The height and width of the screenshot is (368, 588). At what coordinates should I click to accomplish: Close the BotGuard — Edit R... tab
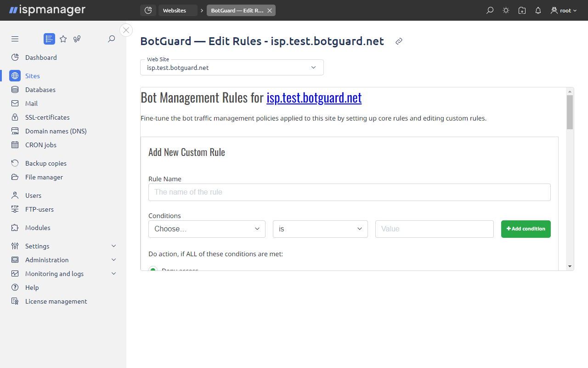point(270,11)
